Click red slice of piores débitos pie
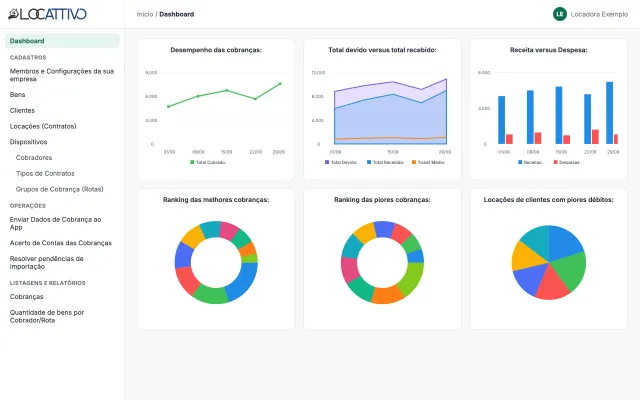Image resolution: width=640 pixels, height=400 pixels. tap(552, 285)
